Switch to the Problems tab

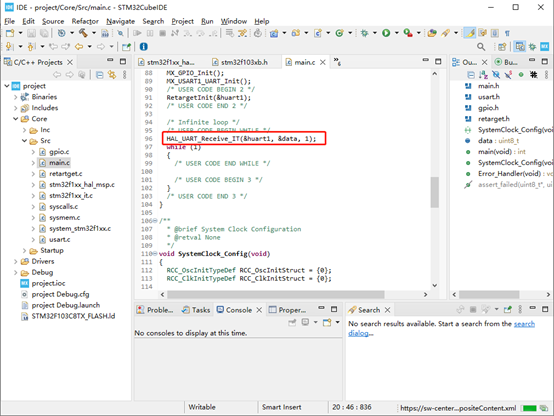pos(155,310)
